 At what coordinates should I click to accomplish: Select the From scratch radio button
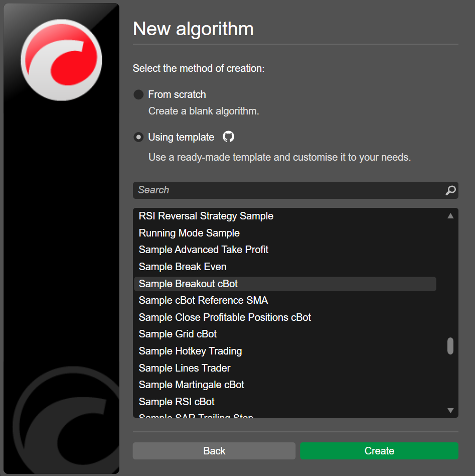(x=138, y=94)
